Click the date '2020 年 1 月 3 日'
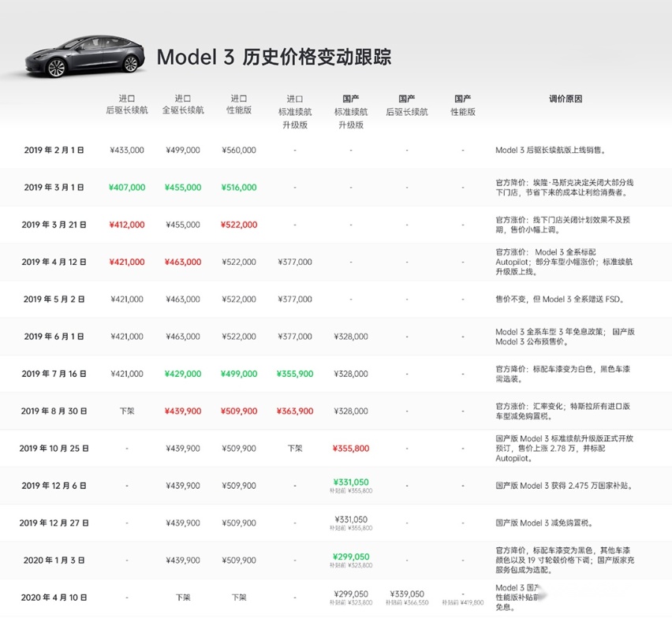672x633 pixels. [x=54, y=560]
